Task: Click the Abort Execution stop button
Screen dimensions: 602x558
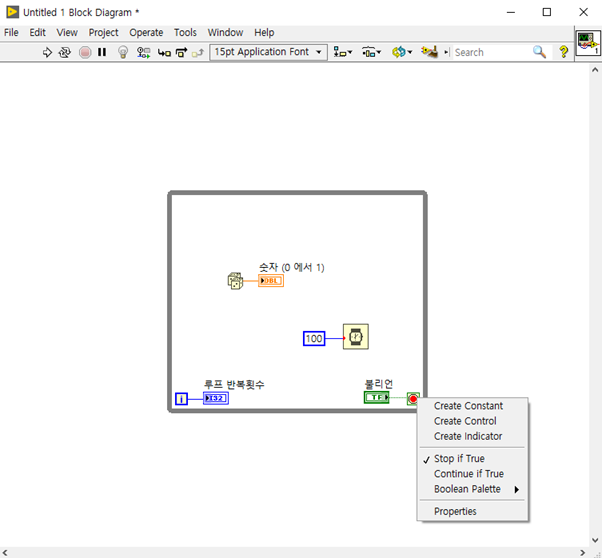Action: click(85, 52)
